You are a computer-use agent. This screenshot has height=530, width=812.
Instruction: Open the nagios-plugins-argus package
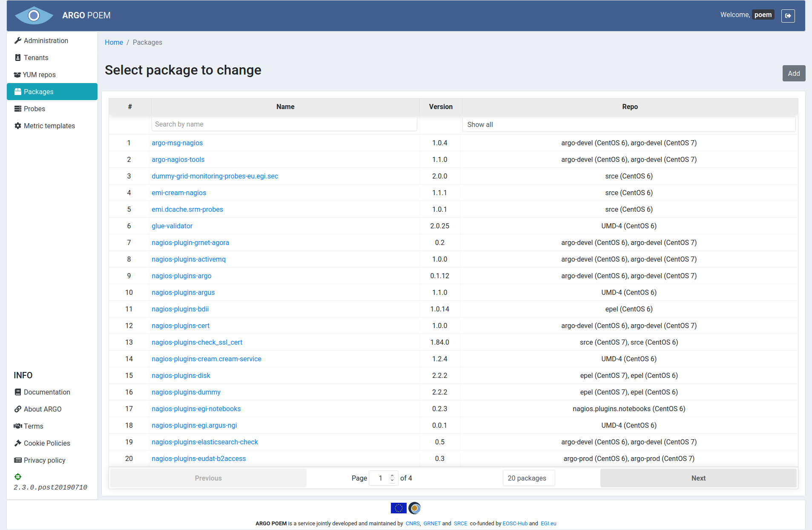coord(183,292)
